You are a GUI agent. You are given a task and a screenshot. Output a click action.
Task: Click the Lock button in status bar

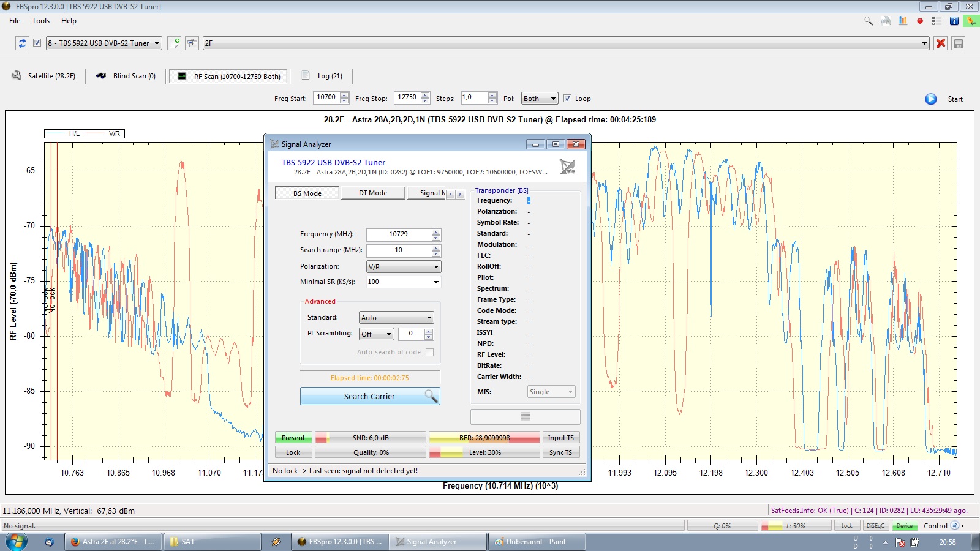click(847, 526)
